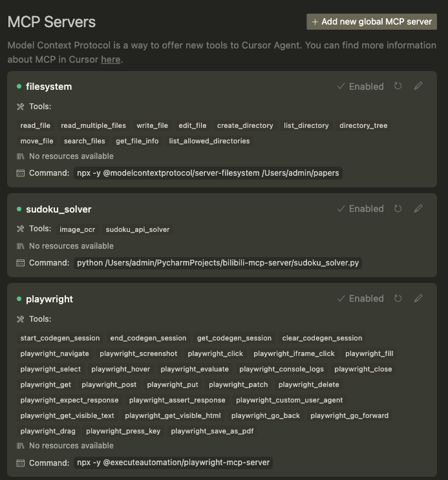Click the playwright pencil edit icon
This screenshot has height=480, width=448.
coord(418,298)
